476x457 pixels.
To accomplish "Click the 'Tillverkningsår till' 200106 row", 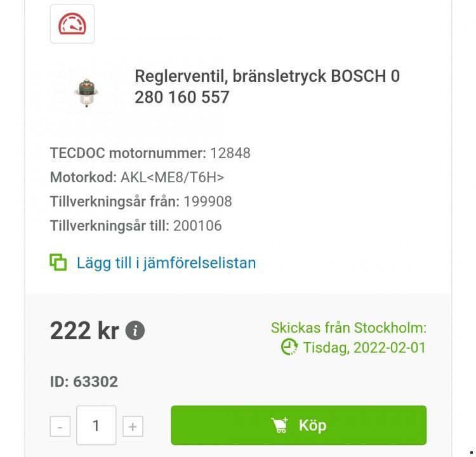I will coord(136,225).
